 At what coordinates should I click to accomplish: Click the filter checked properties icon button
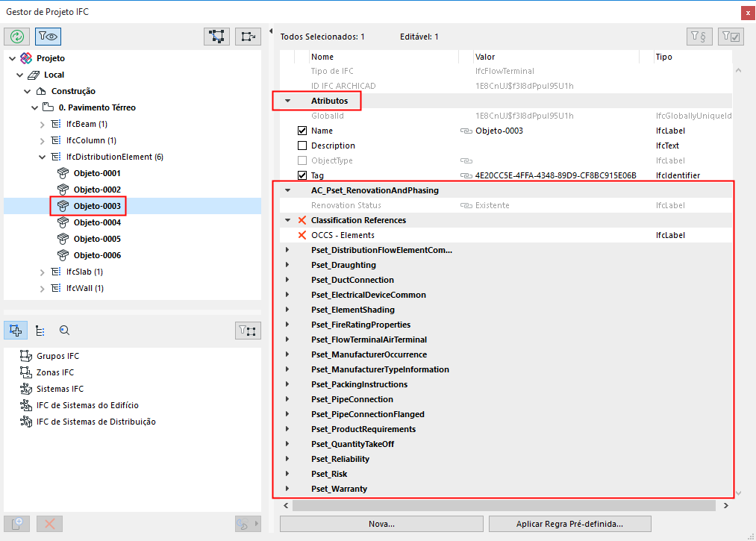point(731,36)
